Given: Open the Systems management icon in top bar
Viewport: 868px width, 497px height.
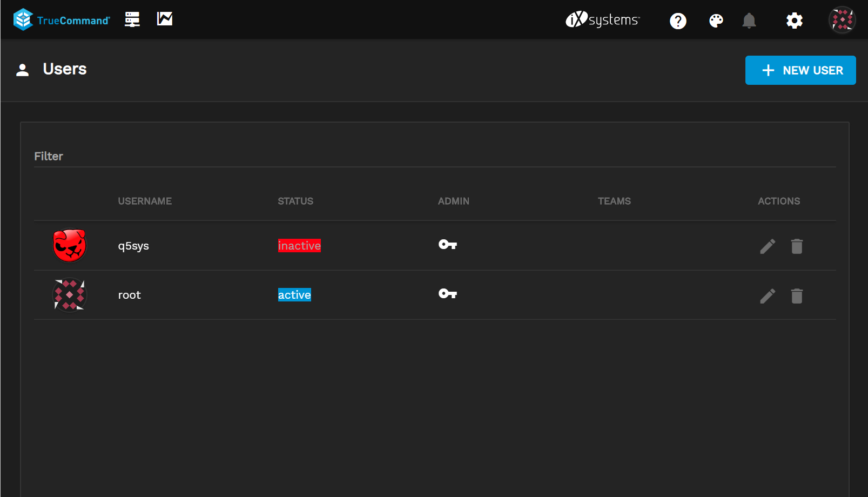Looking at the screenshot, I should pos(132,19).
